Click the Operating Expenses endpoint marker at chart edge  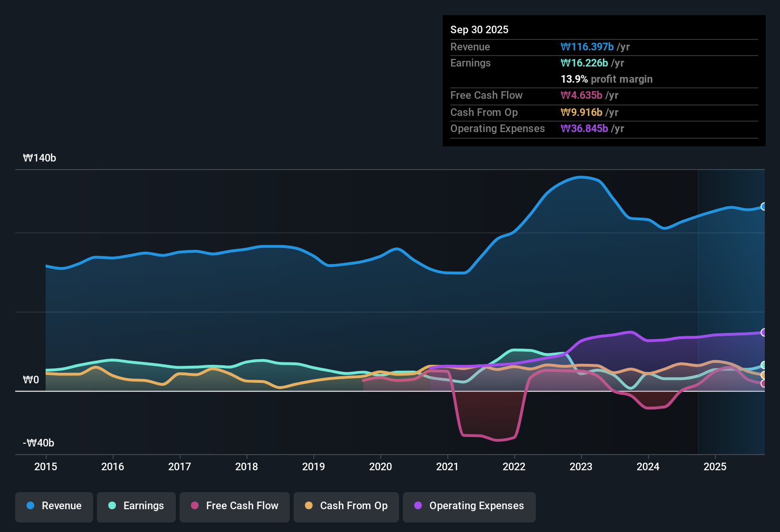pos(764,332)
